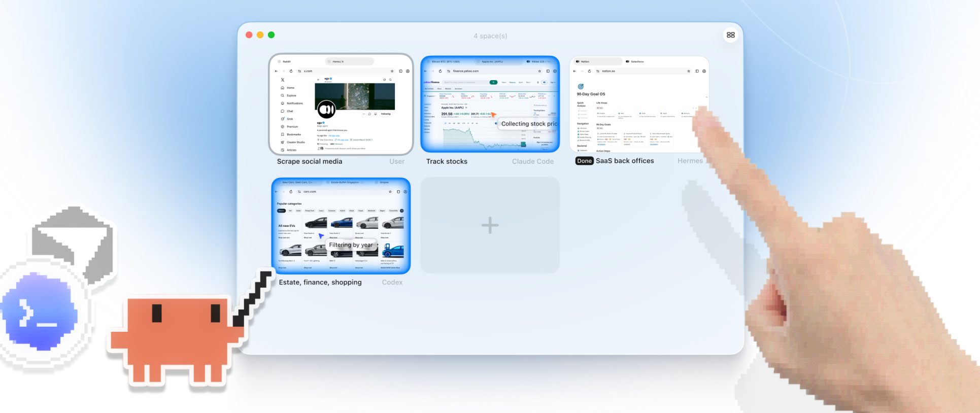Select the New Cars, Used Cars tab

click(x=298, y=182)
